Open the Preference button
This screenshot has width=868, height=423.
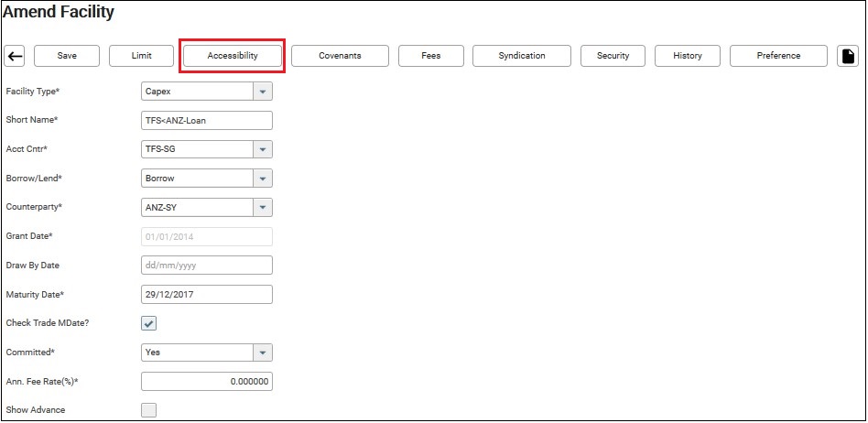[778, 56]
